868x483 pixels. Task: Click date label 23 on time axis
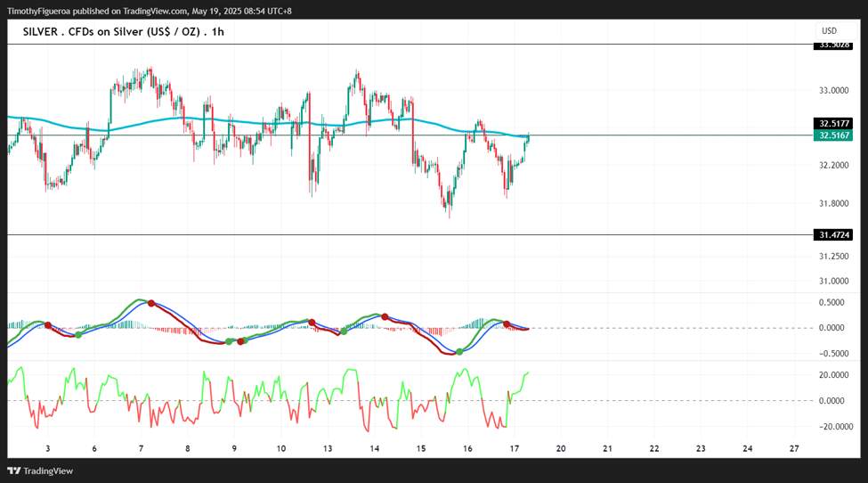click(x=701, y=448)
